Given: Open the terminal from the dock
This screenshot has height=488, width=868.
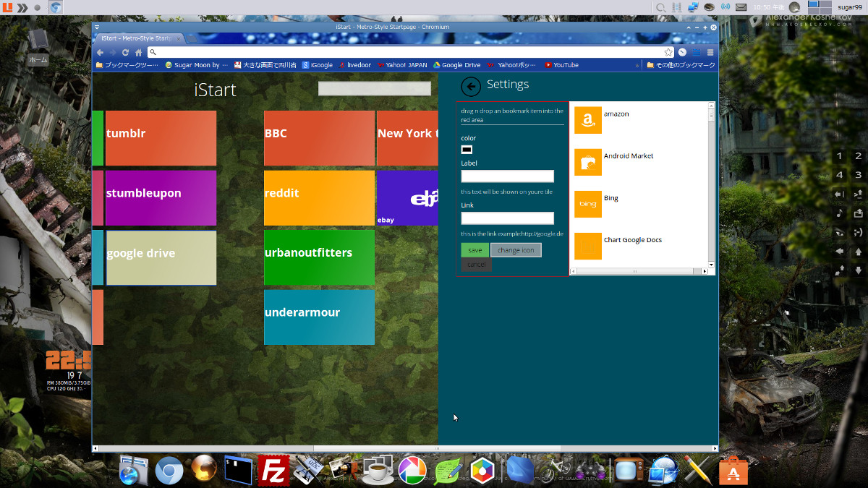Looking at the screenshot, I should coord(237,470).
